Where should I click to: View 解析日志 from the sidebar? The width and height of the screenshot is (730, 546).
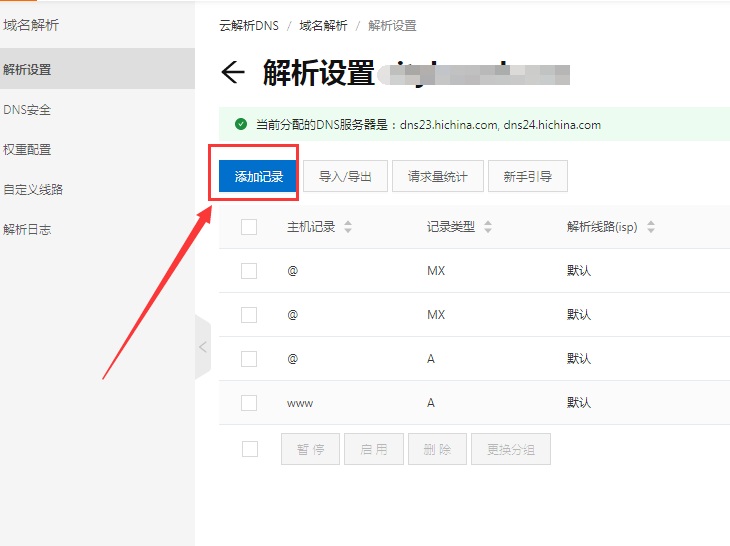pos(27,229)
